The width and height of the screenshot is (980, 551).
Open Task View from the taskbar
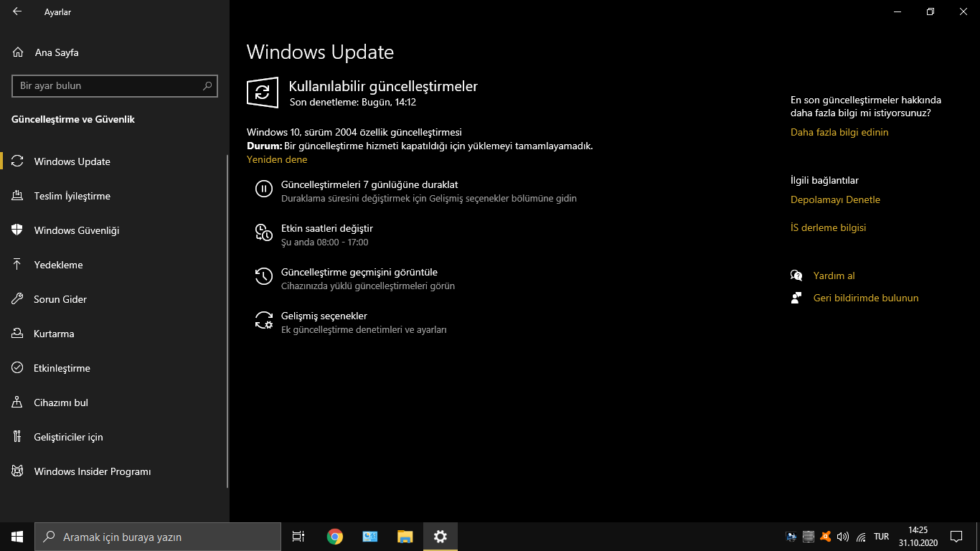298,537
